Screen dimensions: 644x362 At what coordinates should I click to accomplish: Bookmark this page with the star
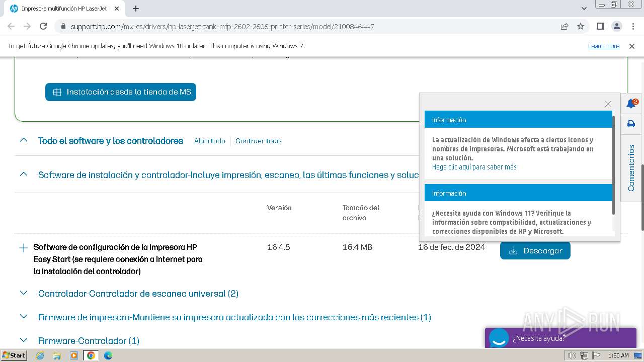581,26
